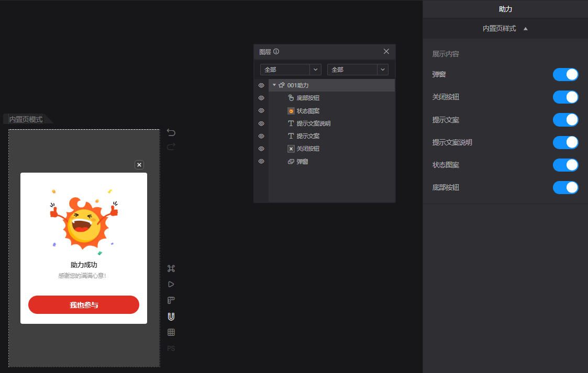This screenshot has width=588, height=373.
Task: Click the play preview icon
Action: [171, 284]
